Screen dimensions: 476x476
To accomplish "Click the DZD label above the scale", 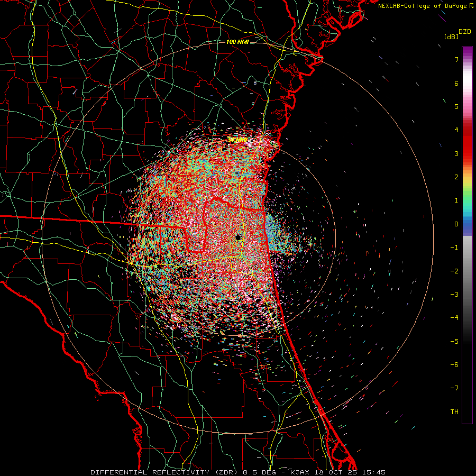I will pyautogui.click(x=465, y=32).
